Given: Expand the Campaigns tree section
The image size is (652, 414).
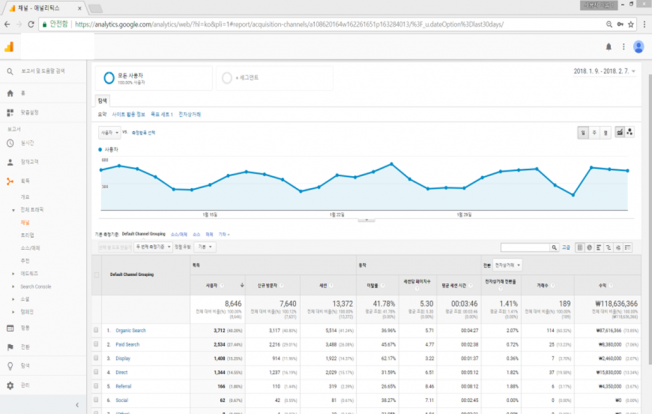Looking at the screenshot, I should pos(13,312).
